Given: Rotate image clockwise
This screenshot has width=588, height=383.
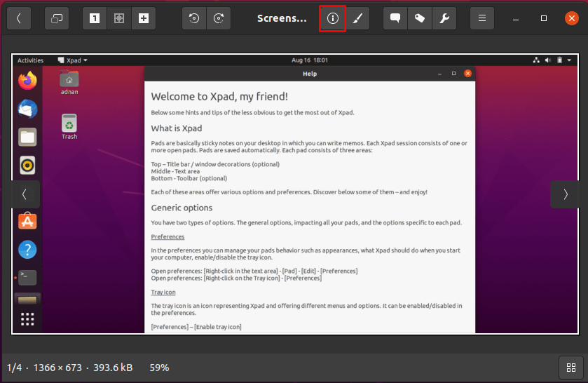Looking at the screenshot, I should tap(219, 18).
